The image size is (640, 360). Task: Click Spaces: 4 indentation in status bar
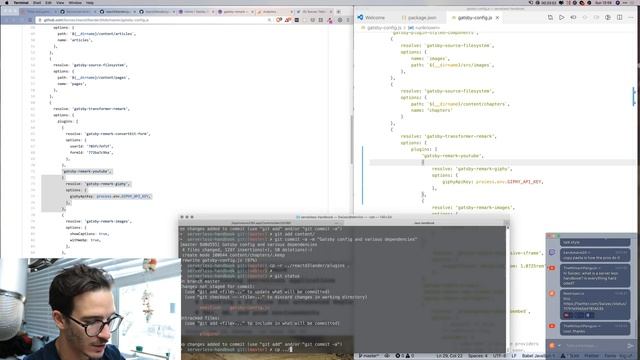coord(478,356)
